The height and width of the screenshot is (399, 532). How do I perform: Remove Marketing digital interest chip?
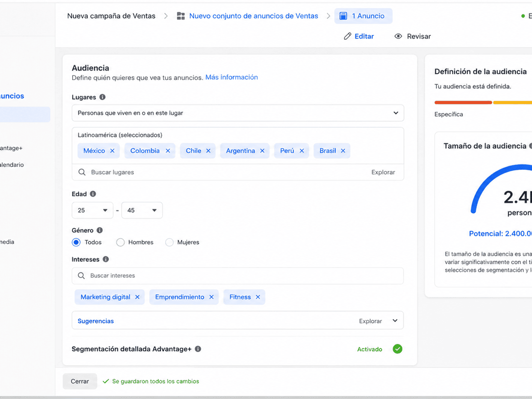pyautogui.click(x=137, y=297)
